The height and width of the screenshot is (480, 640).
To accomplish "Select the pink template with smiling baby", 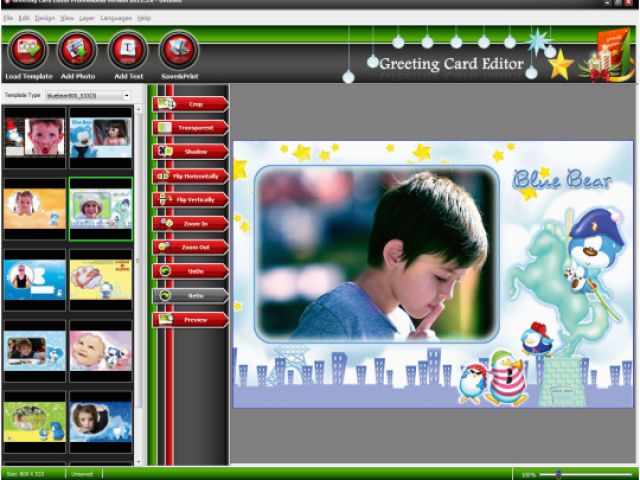I will [101, 351].
